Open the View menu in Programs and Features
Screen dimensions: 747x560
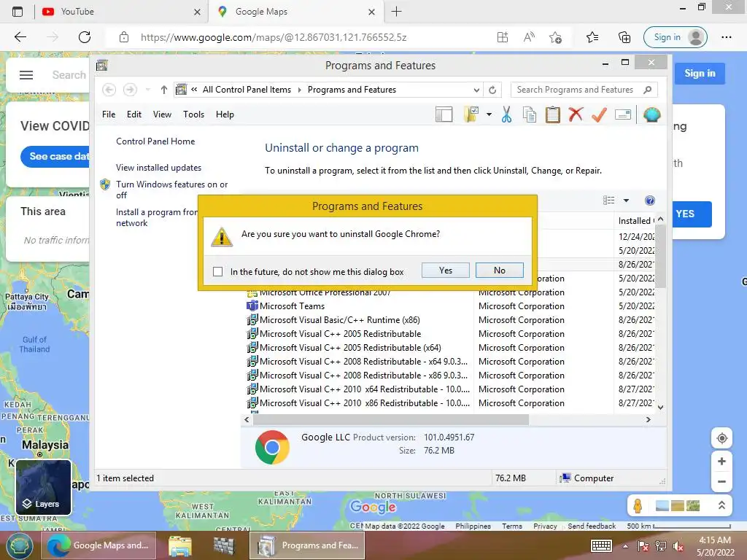pos(162,114)
